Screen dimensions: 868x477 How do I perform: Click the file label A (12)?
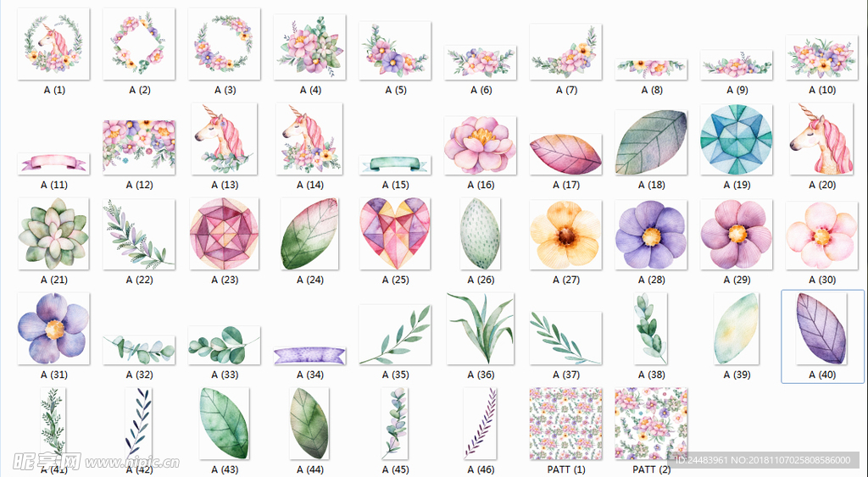click(x=140, y=185)
